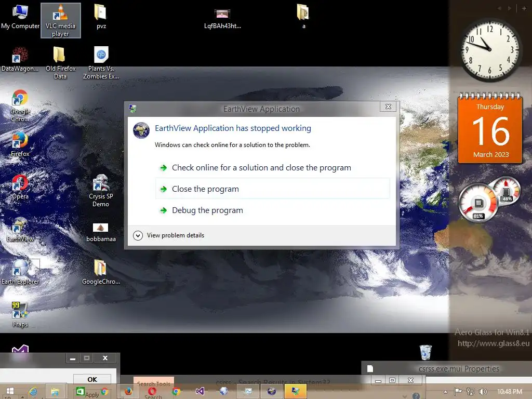Open File Explorer from taskbar

[55, 392]
